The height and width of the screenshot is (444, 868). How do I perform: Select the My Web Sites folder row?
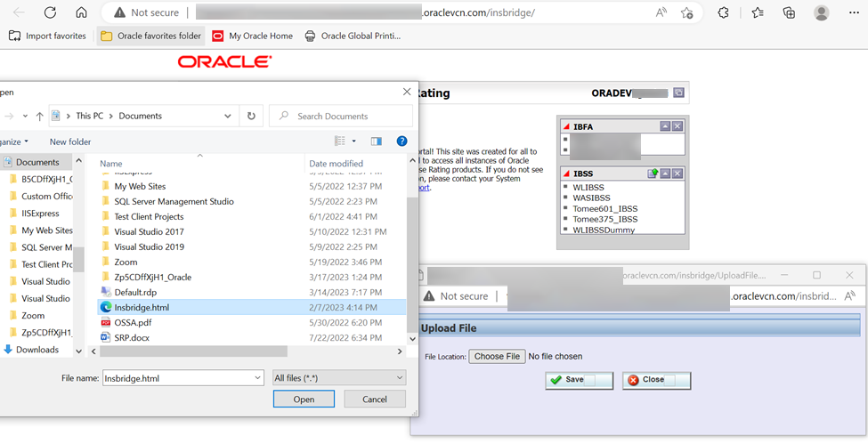click(252, 187)
